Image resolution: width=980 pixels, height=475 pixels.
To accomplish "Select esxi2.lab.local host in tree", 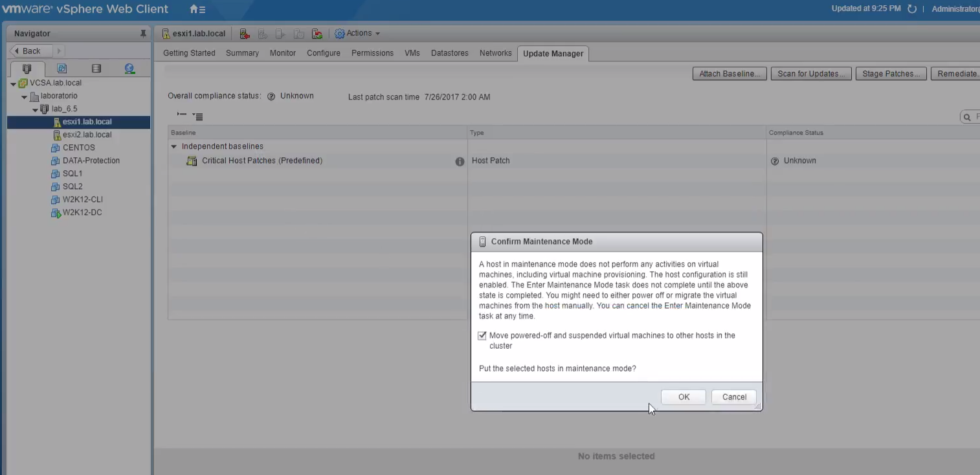I will point(87,135).
